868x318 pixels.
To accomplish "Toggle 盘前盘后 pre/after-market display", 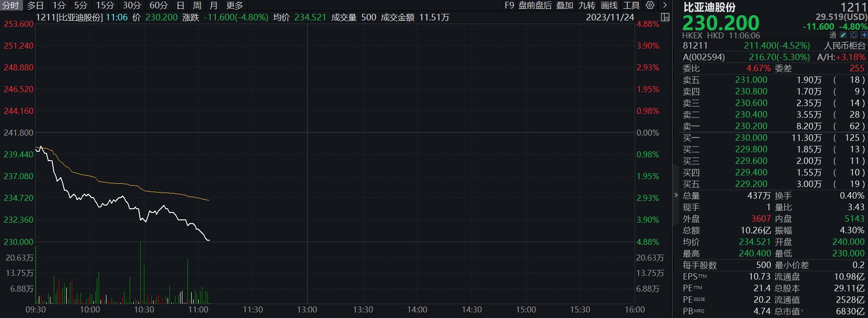I will [x=535, y=6].
